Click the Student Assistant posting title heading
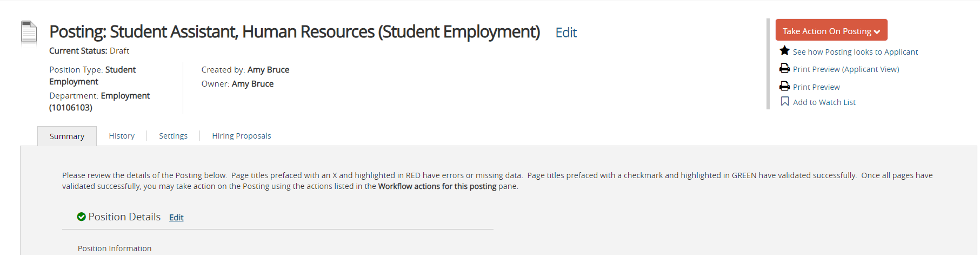 (295, 32)
